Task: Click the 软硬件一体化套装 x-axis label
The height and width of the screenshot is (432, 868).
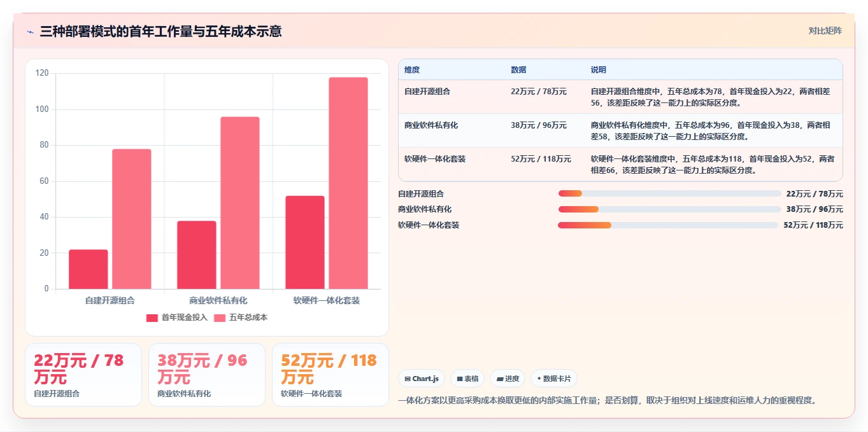Action: point(327,300)
